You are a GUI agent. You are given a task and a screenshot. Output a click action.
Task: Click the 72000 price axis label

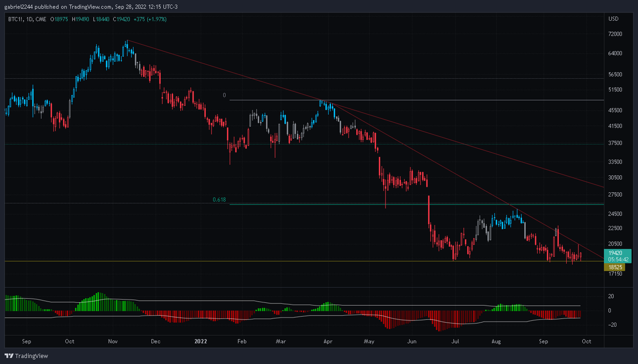[615, 34]
